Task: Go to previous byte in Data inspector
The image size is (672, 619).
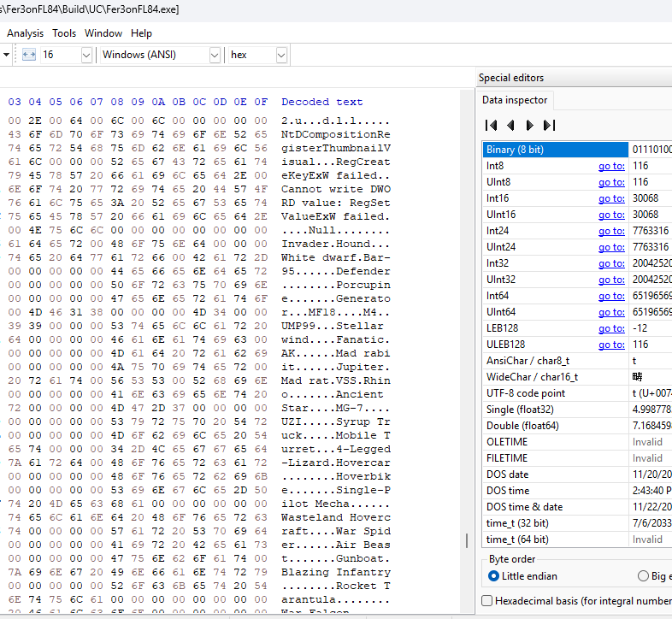Action: tap(510, 125)
